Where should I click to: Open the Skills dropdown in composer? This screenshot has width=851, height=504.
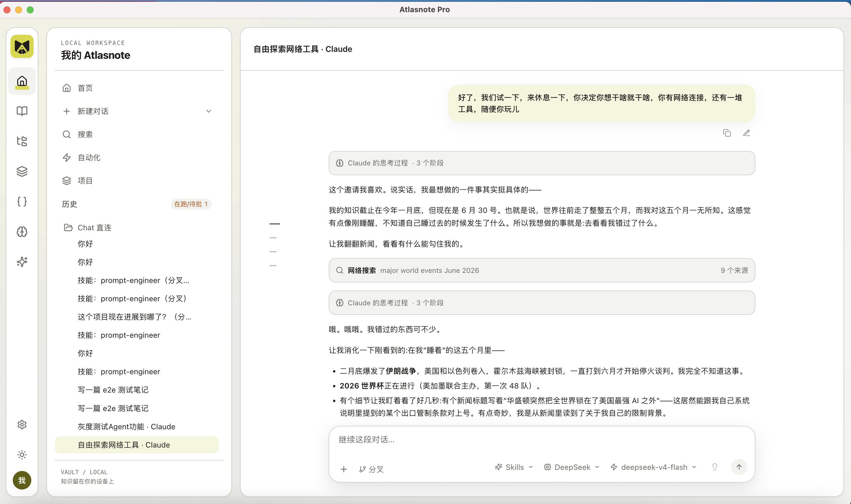[x=514, y=467]
